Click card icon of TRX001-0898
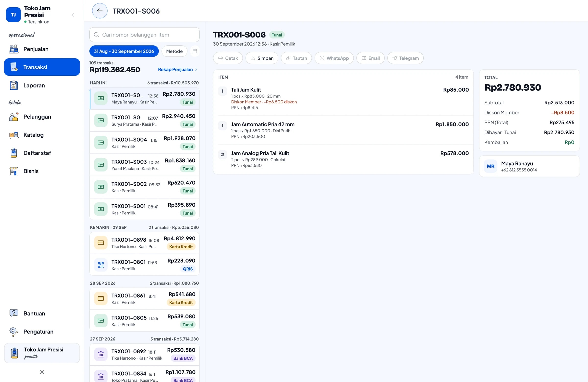 point(101,243)
